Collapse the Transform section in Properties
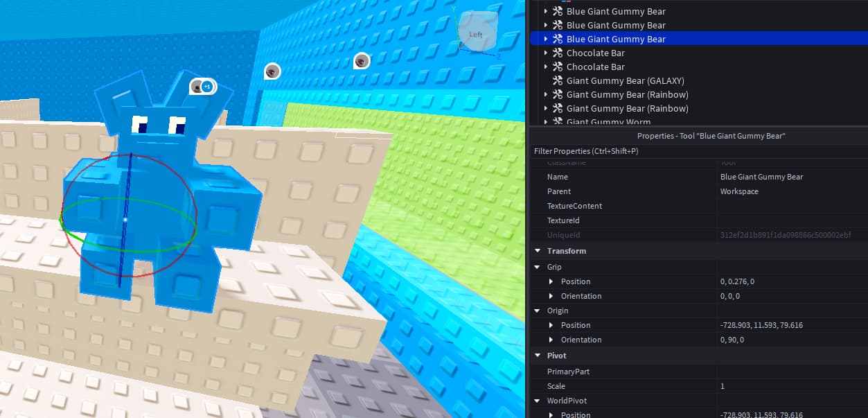 pyautogui.click(x=538, y=250)
